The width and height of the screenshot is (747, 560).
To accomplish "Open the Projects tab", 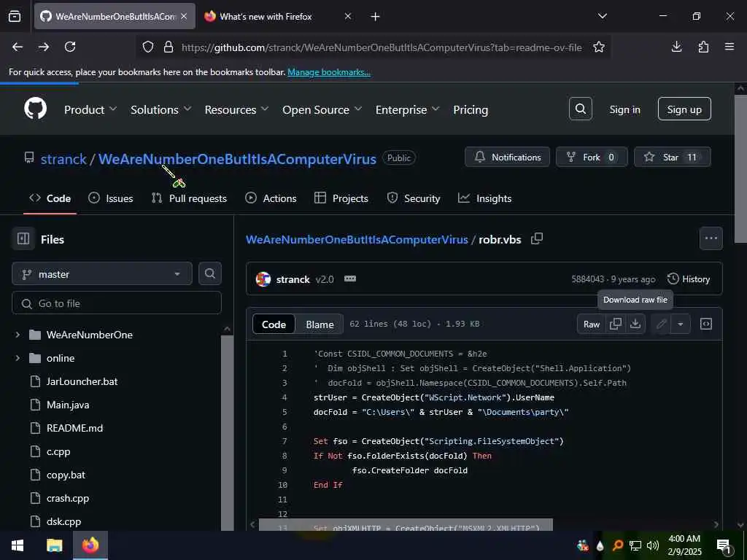I will pos(341,198).
